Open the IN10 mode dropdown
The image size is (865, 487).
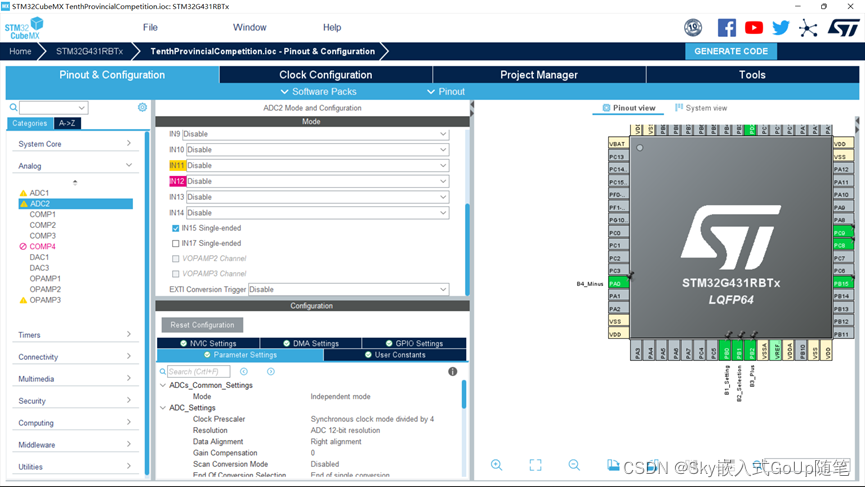pyautogui.click(x=318, y=149)
